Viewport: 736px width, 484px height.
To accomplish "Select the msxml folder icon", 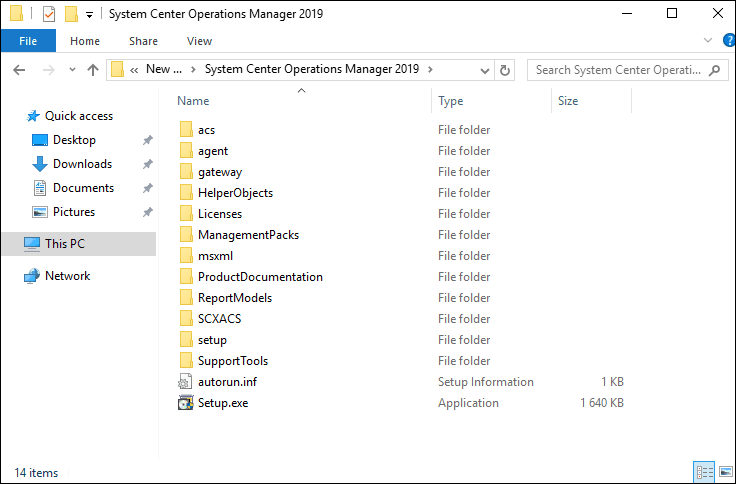I will coord(186,256).
